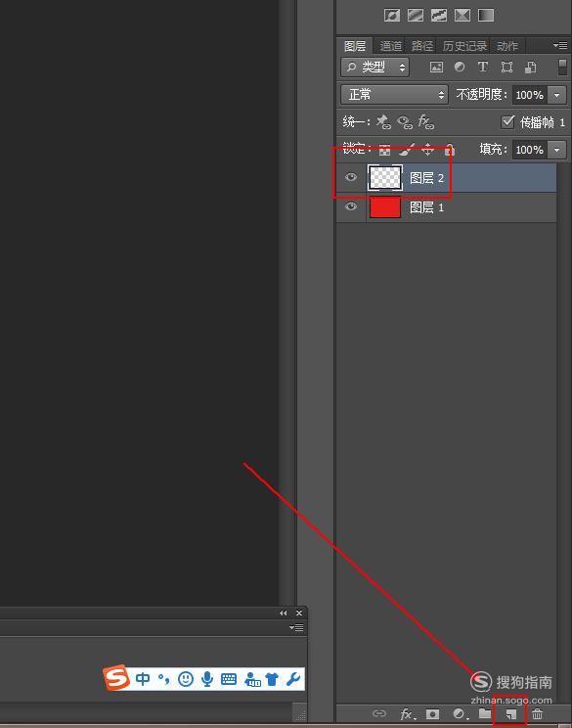Toggle lock position
The image size is (572, 728).
[x=427, y=150]
